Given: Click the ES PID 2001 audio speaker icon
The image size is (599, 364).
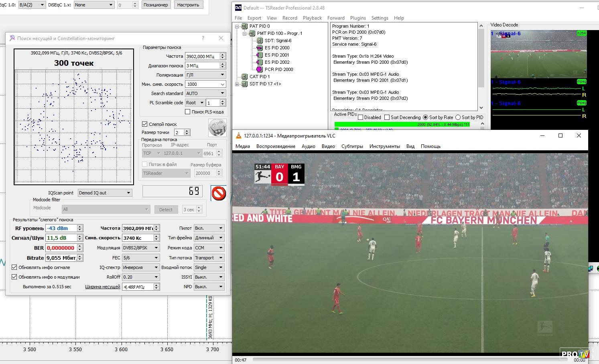Looking at the screenshot, I should pyautogui.click(x=259, y=55).
